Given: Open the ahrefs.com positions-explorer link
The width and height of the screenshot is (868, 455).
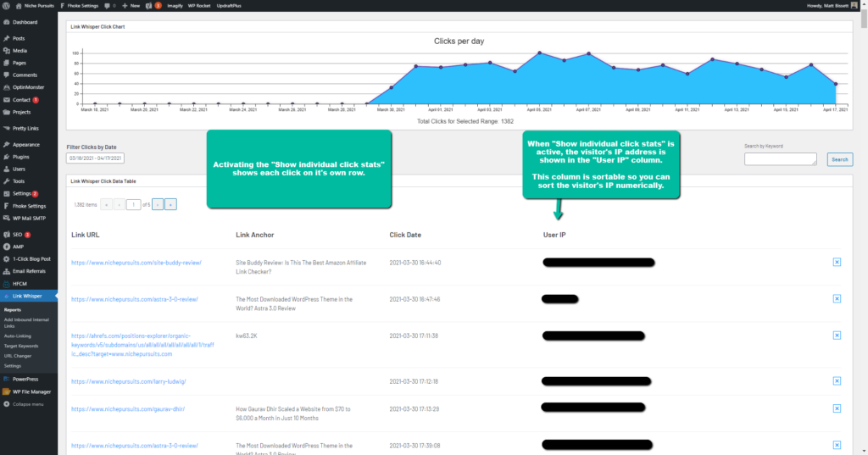Looking at the screenshot, I should pos(142,345).
